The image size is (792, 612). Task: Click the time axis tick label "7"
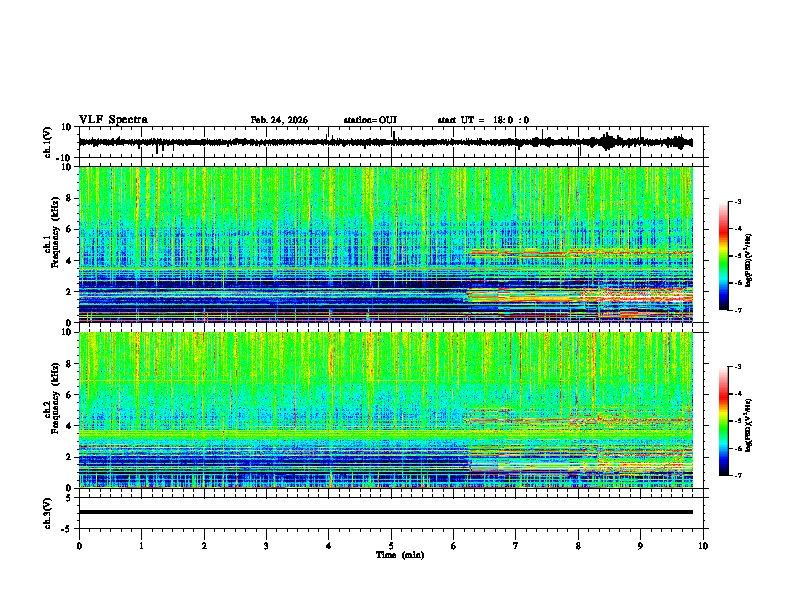(516, 546)
